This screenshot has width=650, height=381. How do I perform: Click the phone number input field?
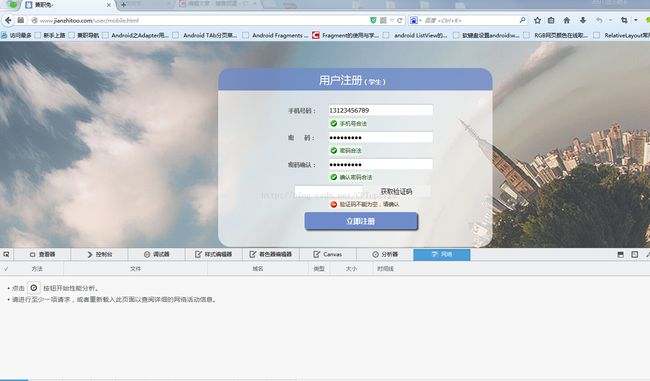click(x=381, y=110)
